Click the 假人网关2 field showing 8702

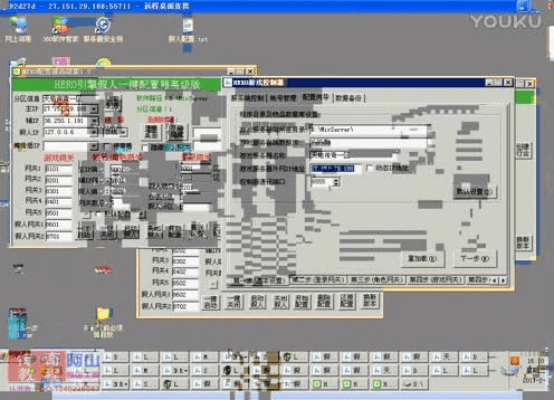point(186,306)
